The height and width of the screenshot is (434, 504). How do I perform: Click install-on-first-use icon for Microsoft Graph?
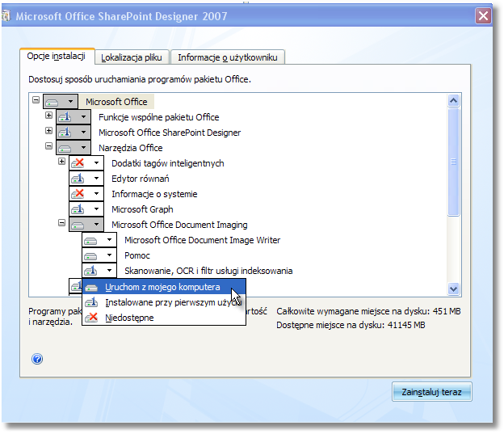(x=78, y=209)
